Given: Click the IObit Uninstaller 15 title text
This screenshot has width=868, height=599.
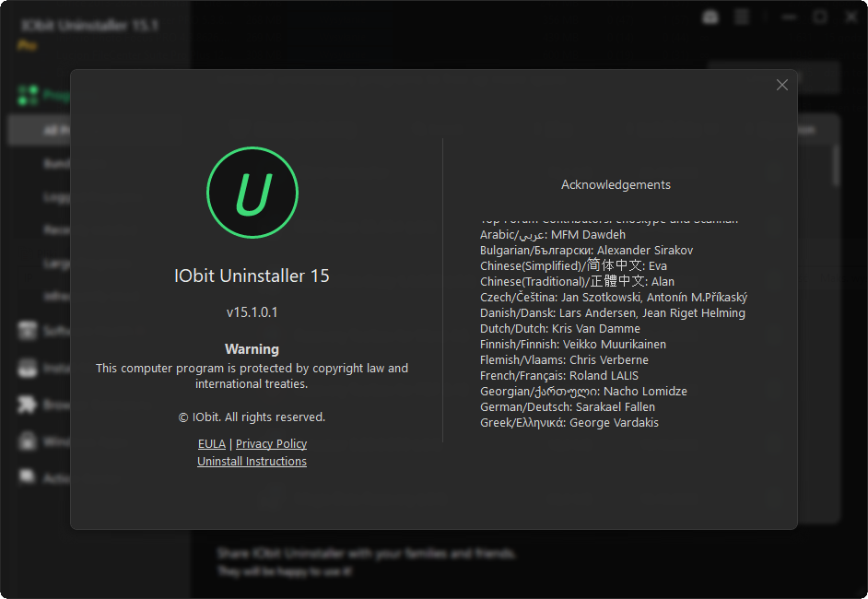Looking at the screenshot, I should [252, 276].
